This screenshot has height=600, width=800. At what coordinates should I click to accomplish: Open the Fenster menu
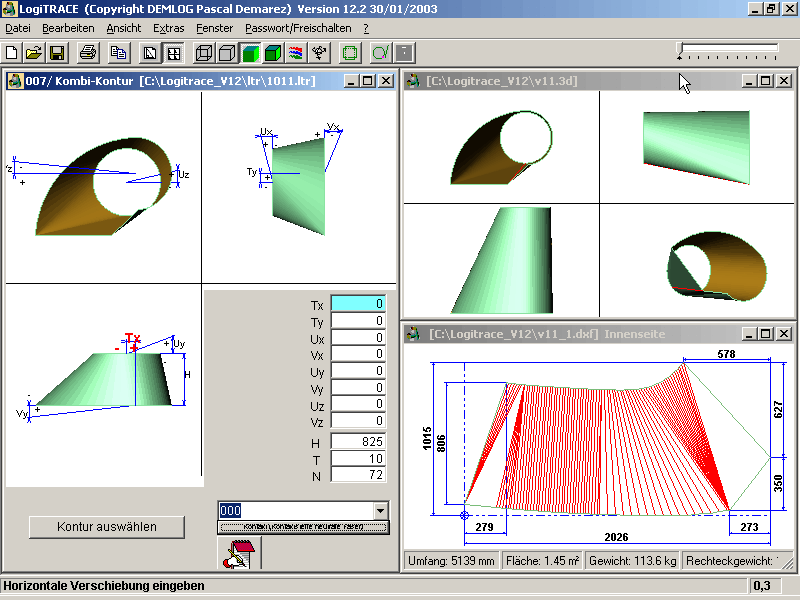tap(214, 28)
